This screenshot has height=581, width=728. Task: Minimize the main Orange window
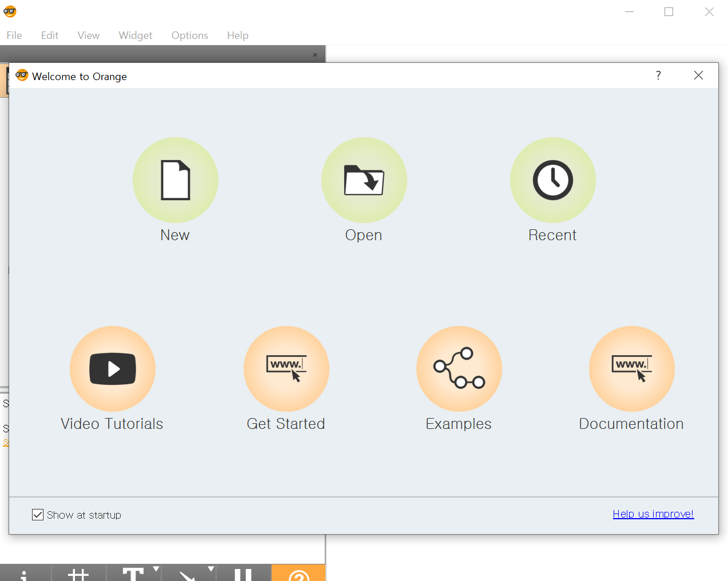[630, 11]
